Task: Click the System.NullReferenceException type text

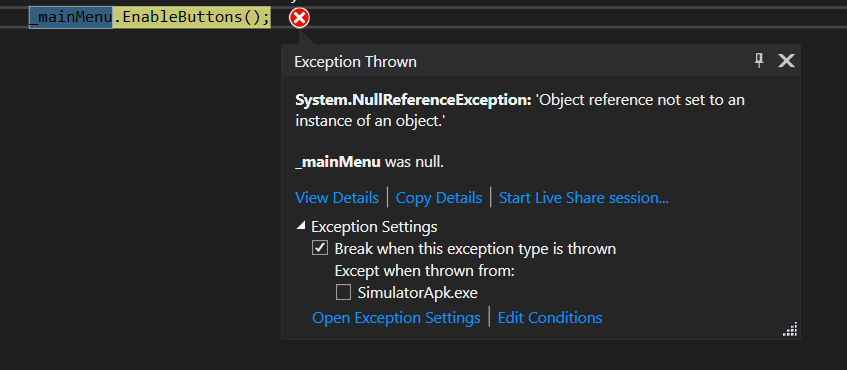Action: (413, 100)
